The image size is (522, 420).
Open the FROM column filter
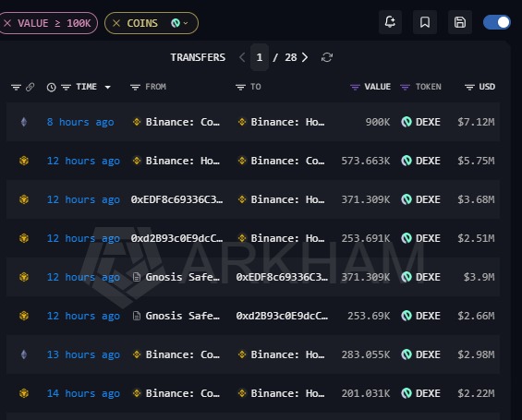(x=135, y=87)
